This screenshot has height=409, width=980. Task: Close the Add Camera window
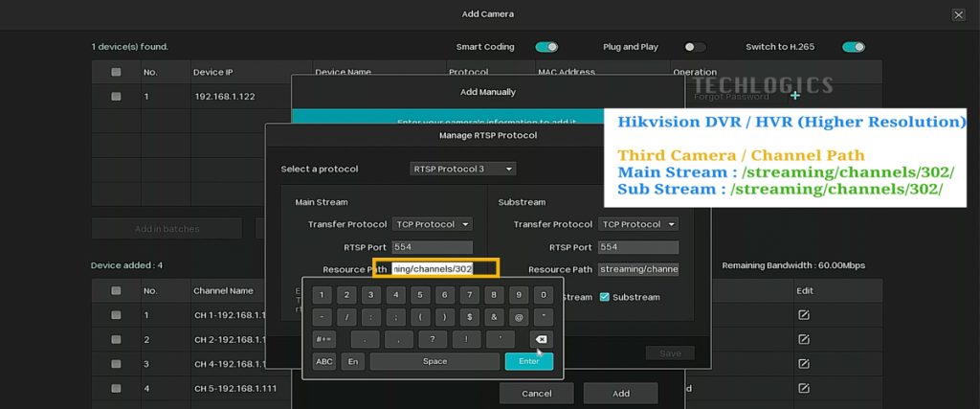[958, 14]
